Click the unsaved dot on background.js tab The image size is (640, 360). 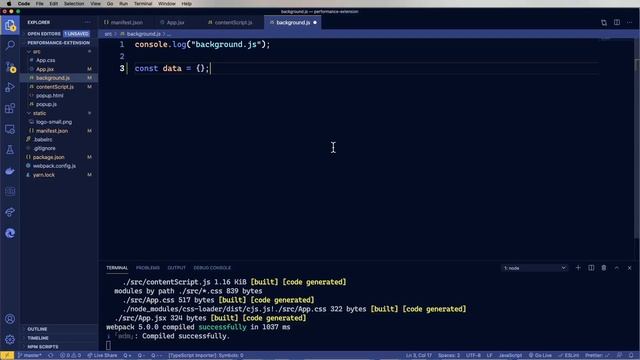coord(315,22)
